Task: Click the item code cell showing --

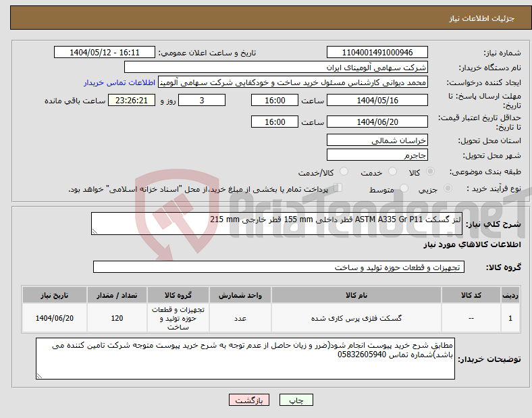Action: tap(471, 318)
